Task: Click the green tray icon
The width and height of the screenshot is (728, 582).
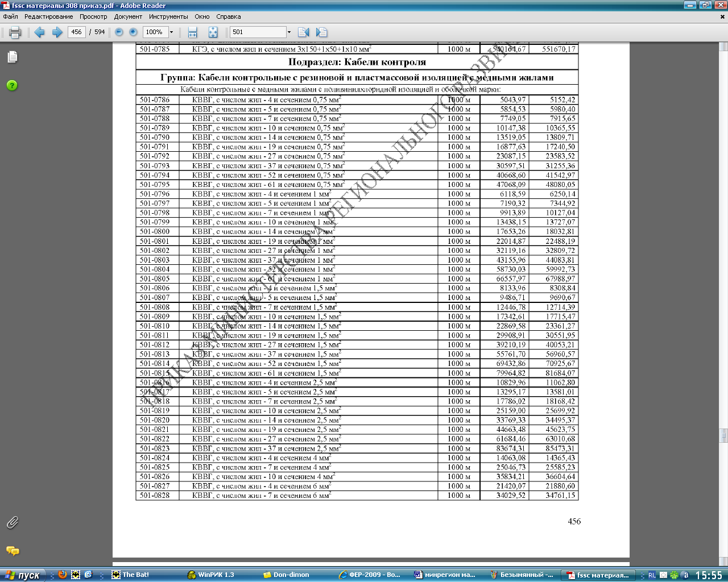Action: (674, 575)
